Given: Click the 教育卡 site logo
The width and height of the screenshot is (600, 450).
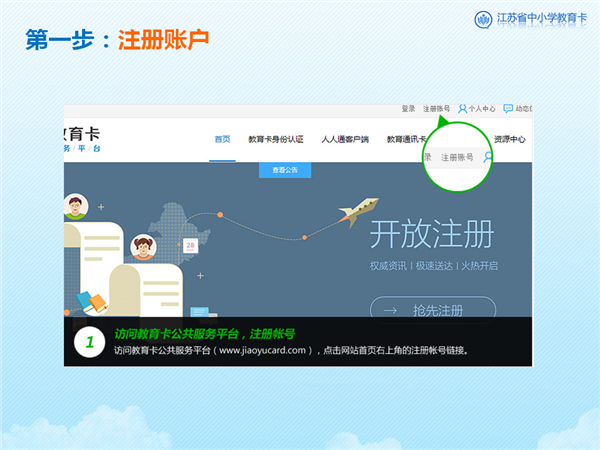Looking at the screenshot, I should point(82,139).
